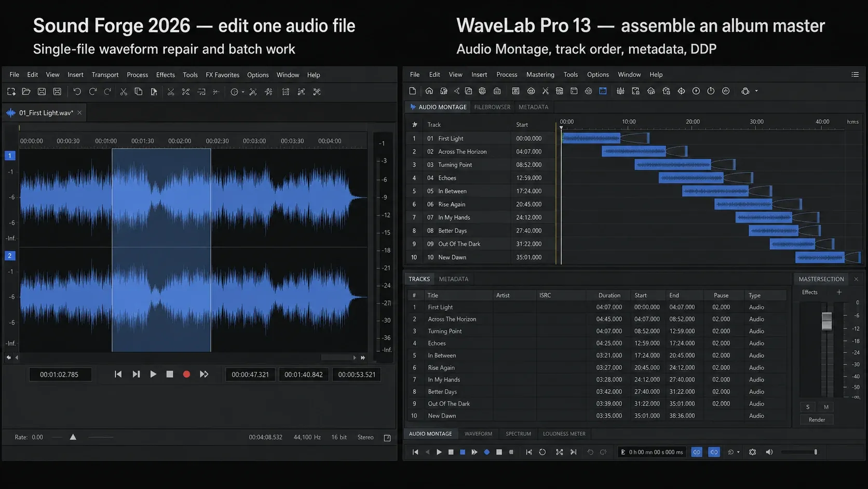Close the MASTERSECTION panel
868x489 pixels.
pyautogui.click(x=856, y=279)
